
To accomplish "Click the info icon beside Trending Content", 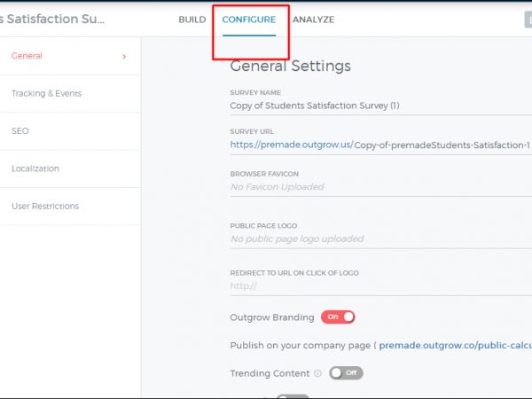I will click(x=317, y=373).
